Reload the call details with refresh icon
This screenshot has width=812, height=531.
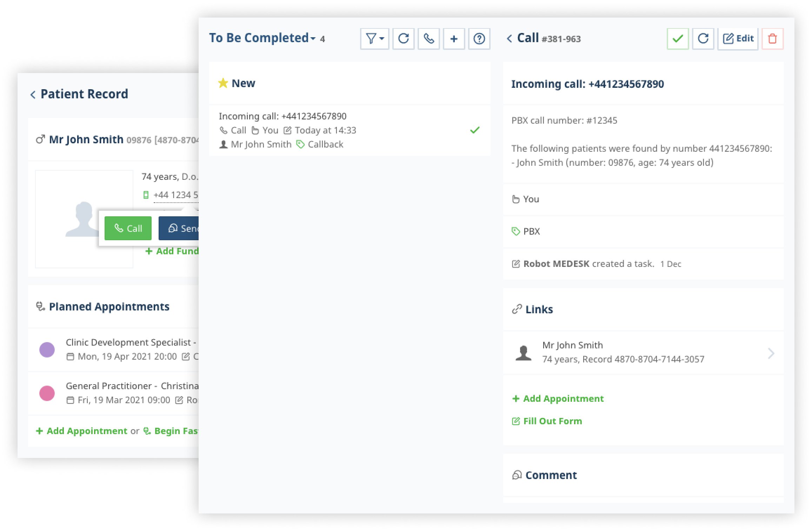tap(703, 39)
